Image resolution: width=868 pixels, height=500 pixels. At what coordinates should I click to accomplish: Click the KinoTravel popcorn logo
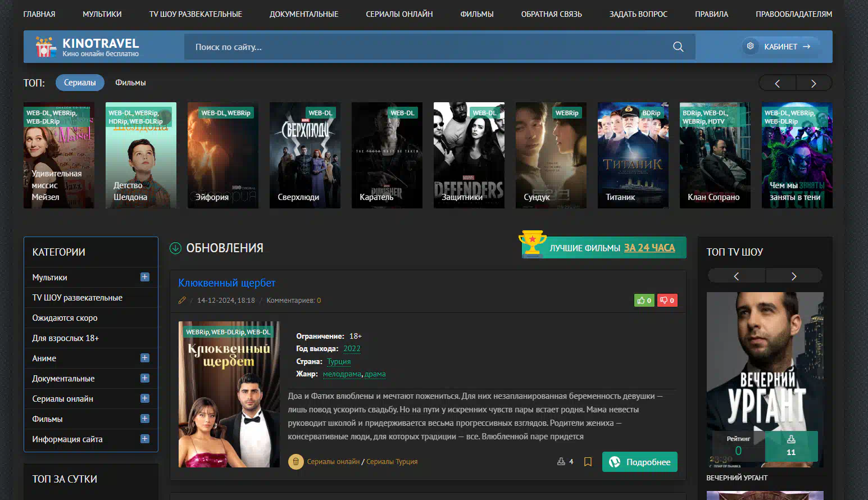(45, 47)
